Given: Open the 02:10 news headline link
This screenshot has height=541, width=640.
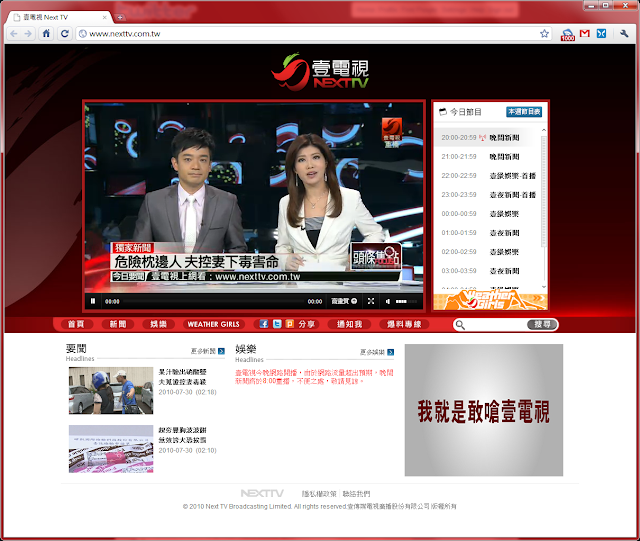Looking at the screenshot, I should [x=182, y=435].
